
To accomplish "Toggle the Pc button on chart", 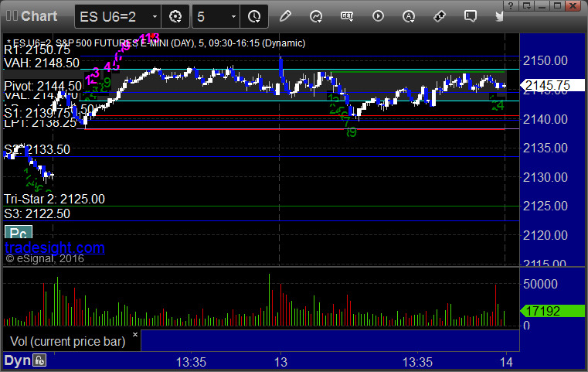I will 19,232.
